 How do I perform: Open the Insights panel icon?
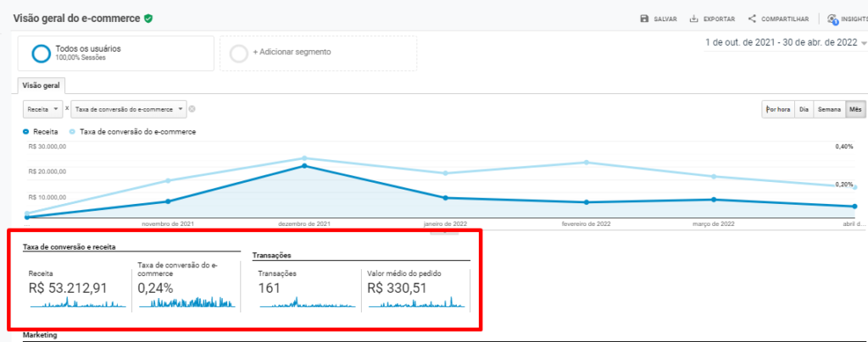click(x=832, y=19)
